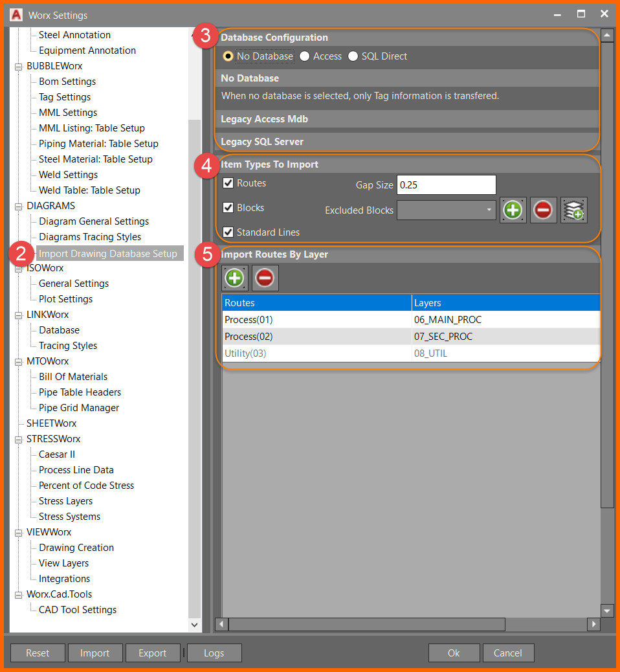
Task: Select Tag Settings in tree
Action: click(x=65, y=97)
